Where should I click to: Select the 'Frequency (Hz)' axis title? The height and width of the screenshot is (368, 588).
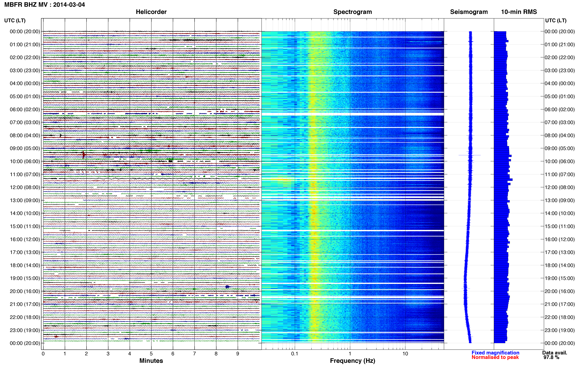tap(352, 361)
